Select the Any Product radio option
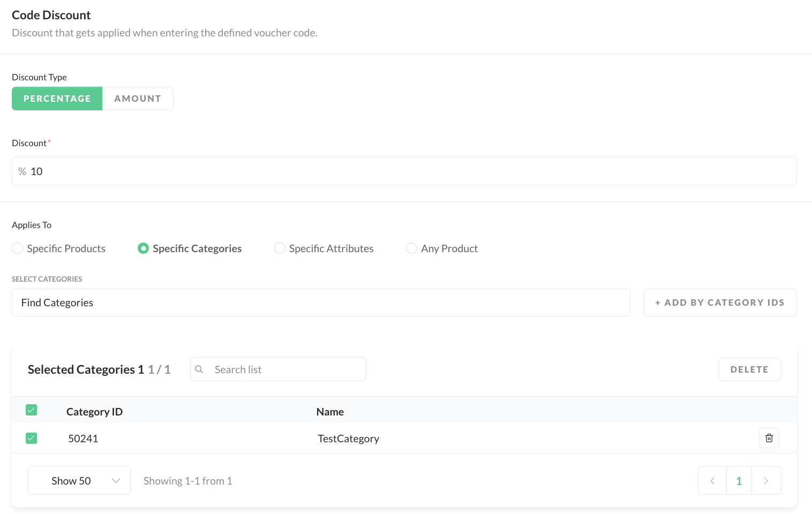The image size is (812, 514). click(411, 248)
